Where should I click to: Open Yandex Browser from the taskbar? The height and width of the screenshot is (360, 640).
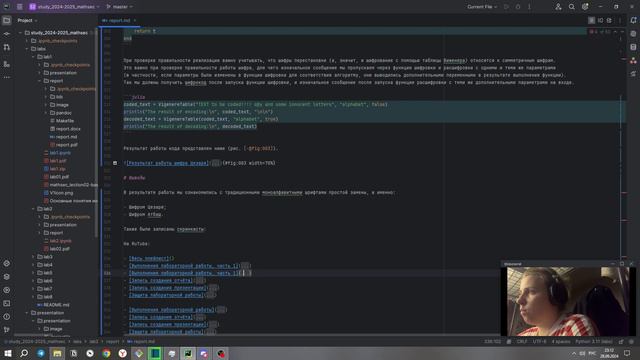coord(122,353)
